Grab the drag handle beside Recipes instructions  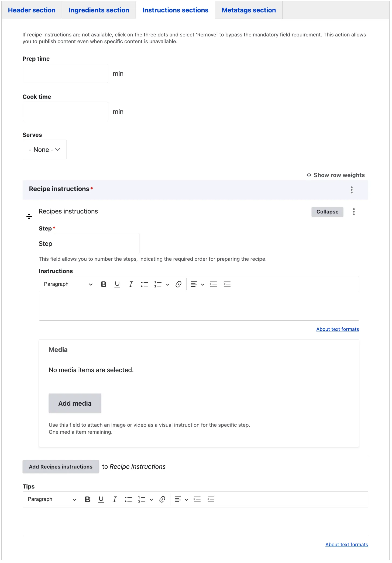(29, 216)
